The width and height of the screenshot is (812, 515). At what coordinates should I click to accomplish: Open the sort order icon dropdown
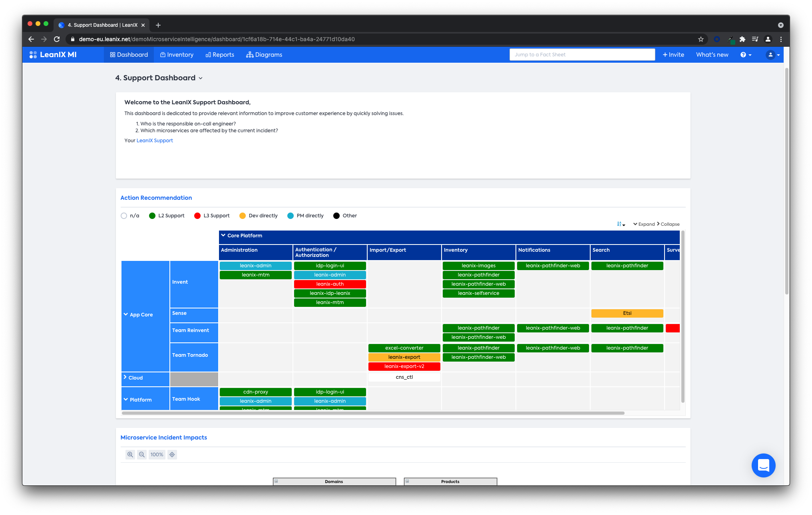click(x=621, y=224)
